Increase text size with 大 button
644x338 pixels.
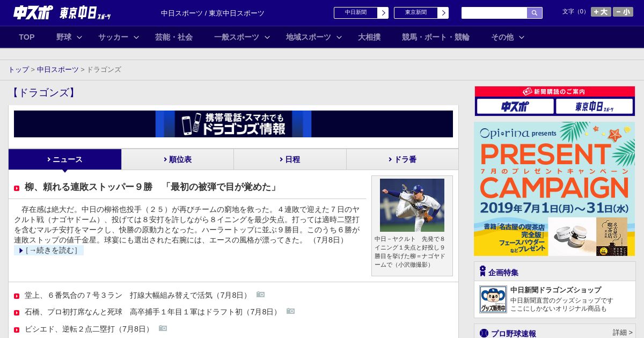[x=601, y=12]
